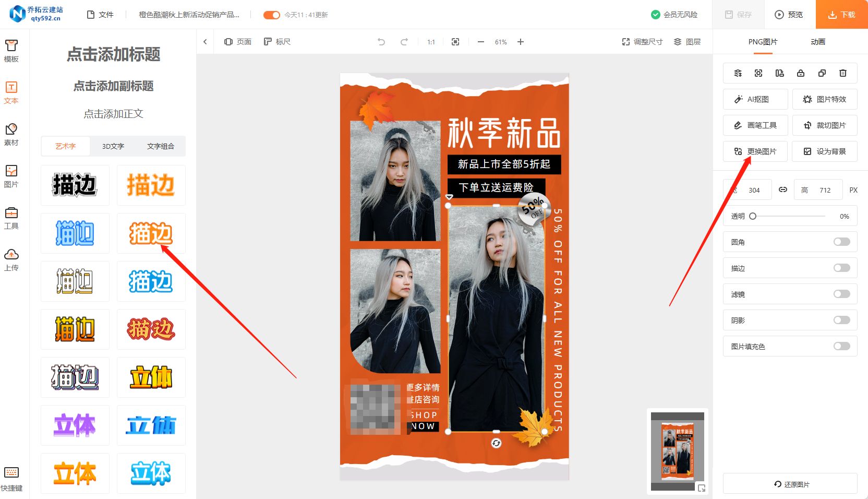This screenshot has height=499, width=868.
Task: Click the 会员无风险 member status label
Action: click(674, 15)
